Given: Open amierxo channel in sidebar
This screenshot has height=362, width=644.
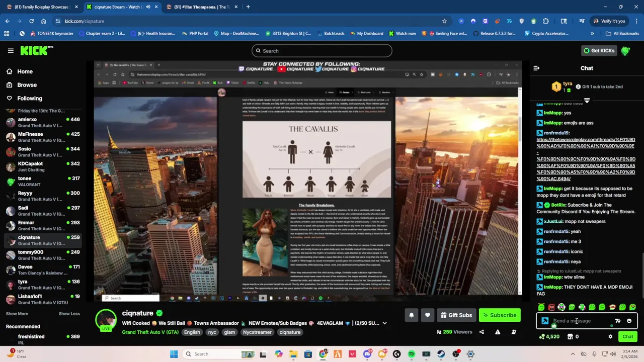Looking at the screenshot, I should point(43,123).
